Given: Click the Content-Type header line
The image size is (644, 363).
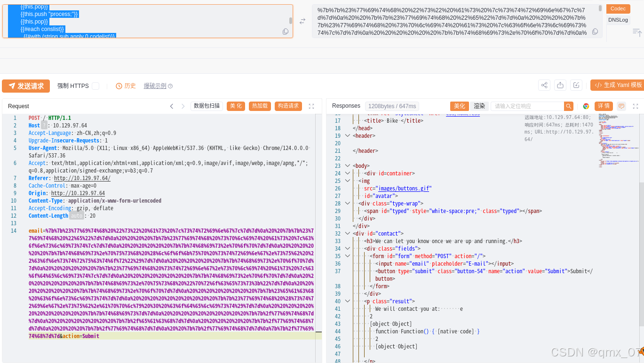Looking at the screenshot, I should click(x=95, y=201).
